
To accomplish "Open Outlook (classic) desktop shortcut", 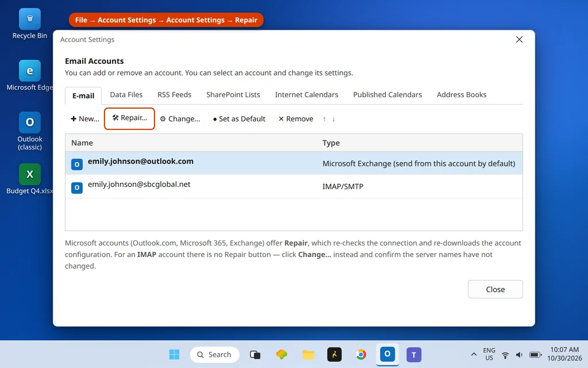I will coord(30,131).
